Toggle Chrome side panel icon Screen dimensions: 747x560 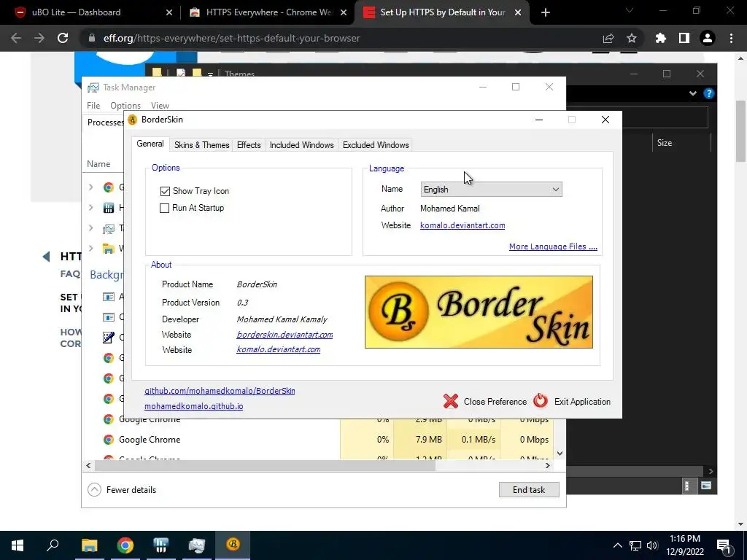click(684, 38)
